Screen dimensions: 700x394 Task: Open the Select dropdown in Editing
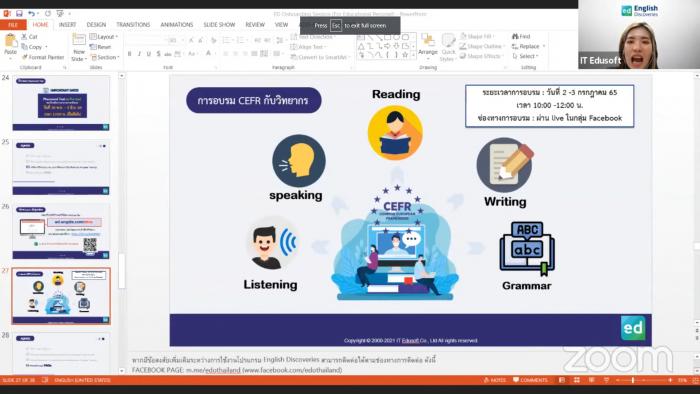[x=525, y=56]
